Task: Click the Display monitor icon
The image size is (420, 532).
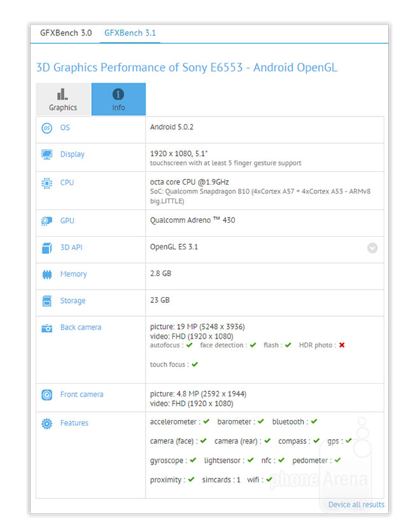Action: [x=47, y=155]
